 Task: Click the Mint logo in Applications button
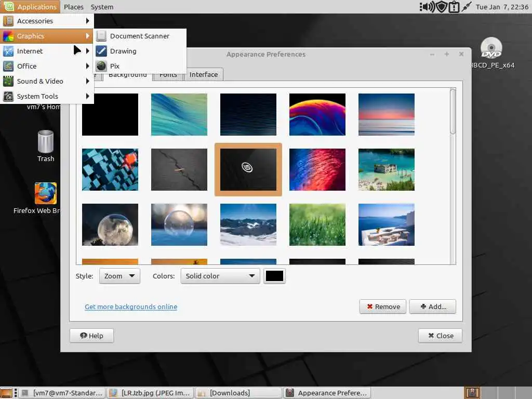8,7
